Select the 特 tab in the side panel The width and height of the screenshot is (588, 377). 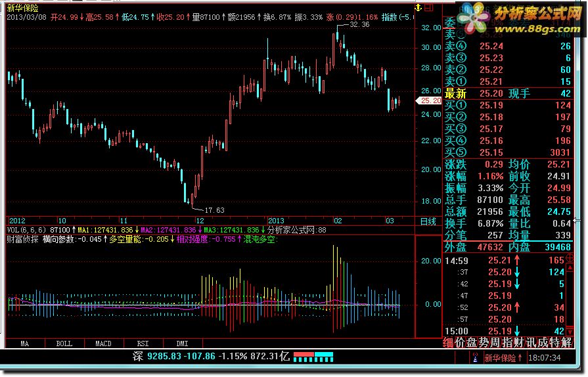click(554, 342)
